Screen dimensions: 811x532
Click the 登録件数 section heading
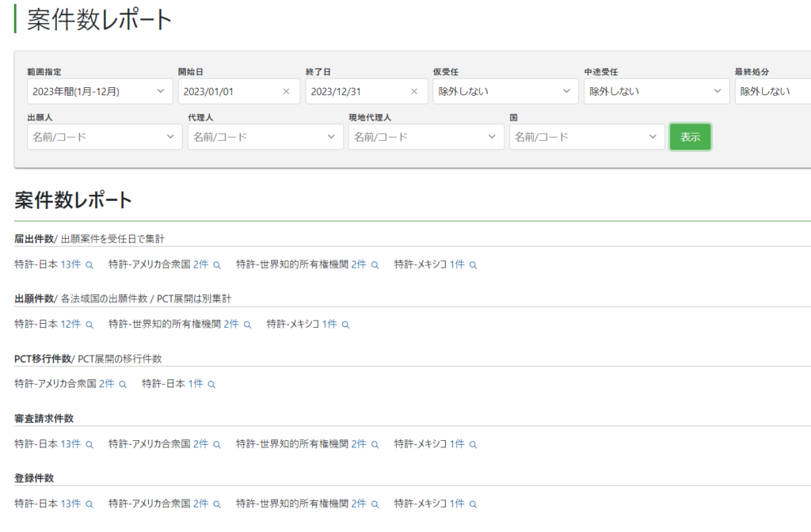coord(34,478)
